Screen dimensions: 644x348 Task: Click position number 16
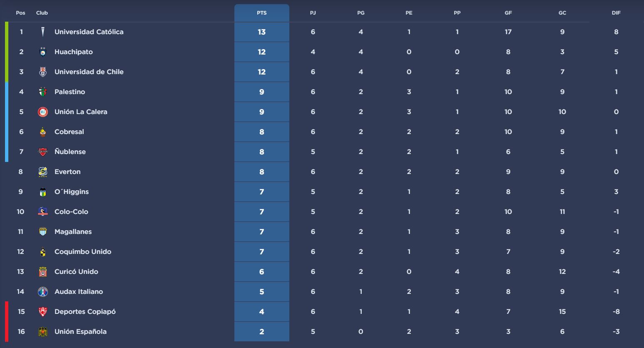[x=21, y=332]
